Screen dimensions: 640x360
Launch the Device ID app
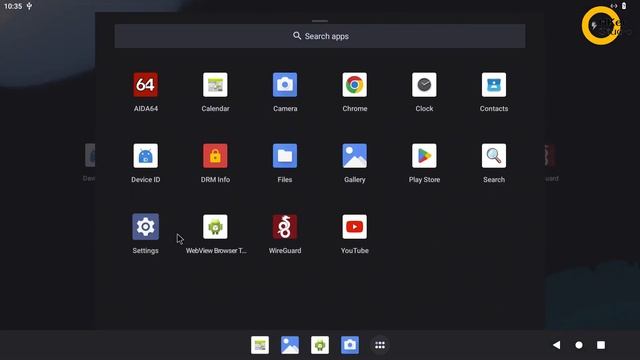pos(146,156)
